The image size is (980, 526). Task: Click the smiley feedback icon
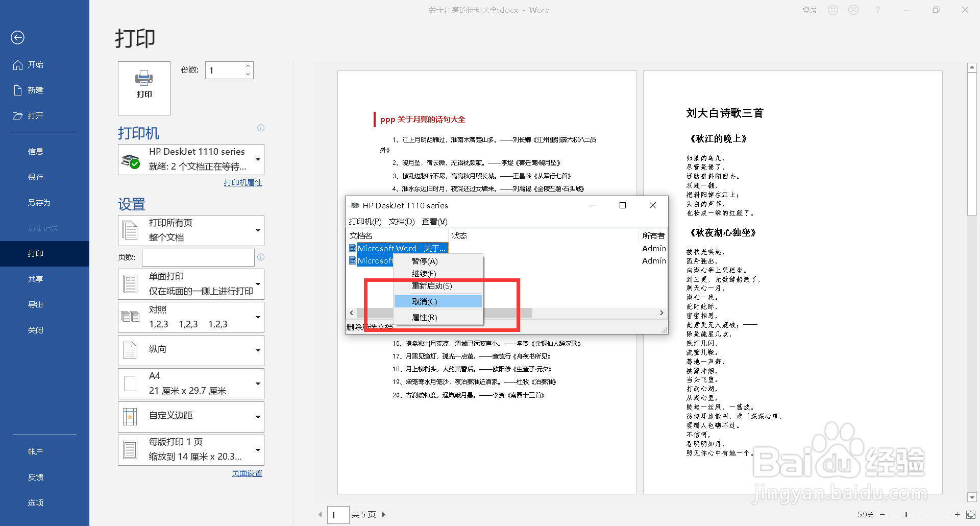833,10
